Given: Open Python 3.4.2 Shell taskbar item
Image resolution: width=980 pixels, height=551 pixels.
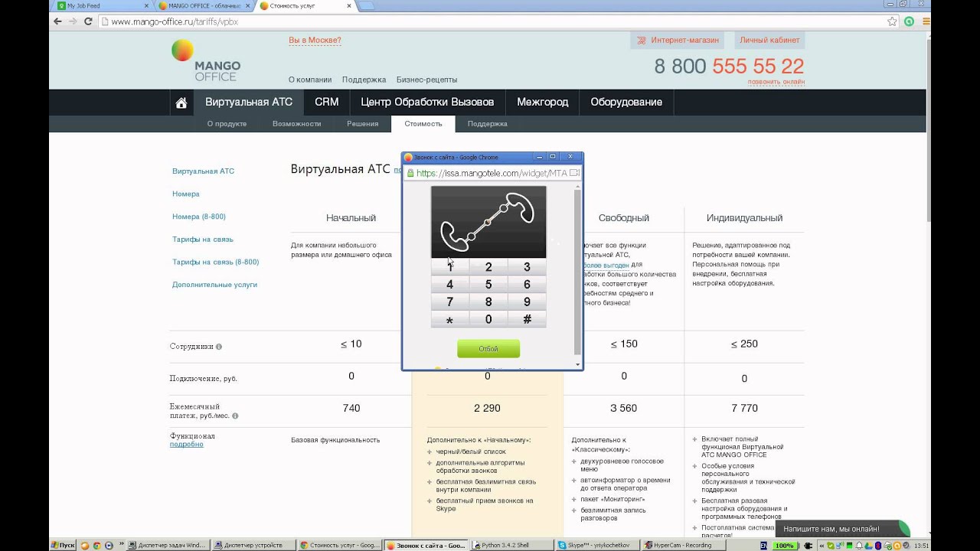Looking at the screenshot, I should coord(511,546).
